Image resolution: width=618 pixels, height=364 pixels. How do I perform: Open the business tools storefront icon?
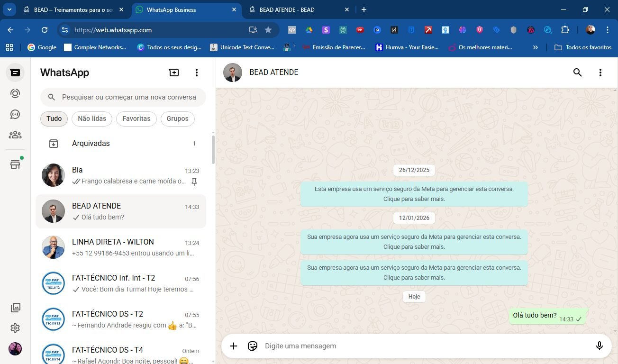click(x=15, y=164)
